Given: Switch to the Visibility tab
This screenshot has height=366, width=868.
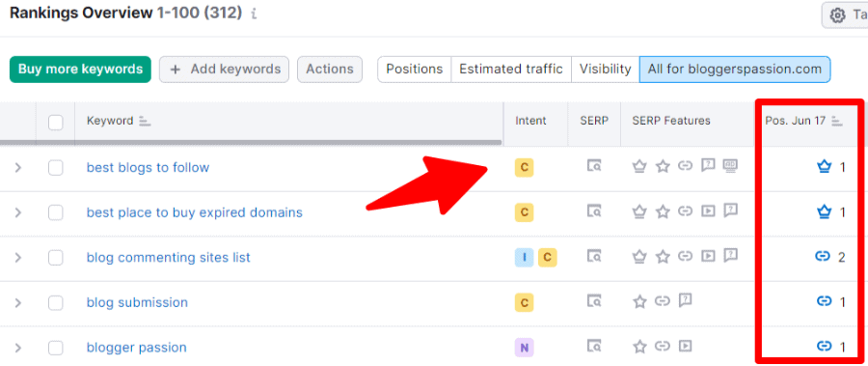Looking at the screenshot, I should point(605,70).
